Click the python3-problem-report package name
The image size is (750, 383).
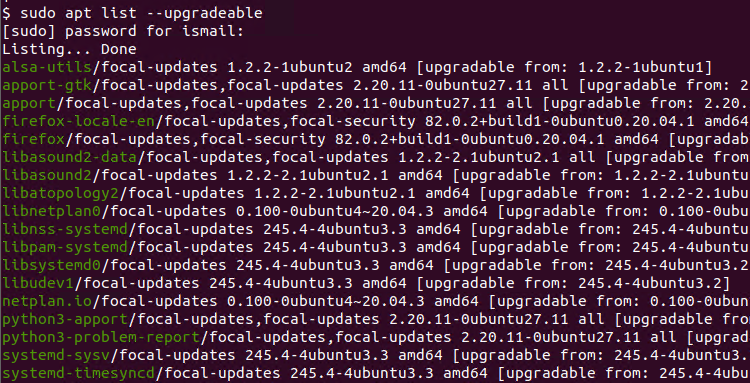click(x=100, y=337)
